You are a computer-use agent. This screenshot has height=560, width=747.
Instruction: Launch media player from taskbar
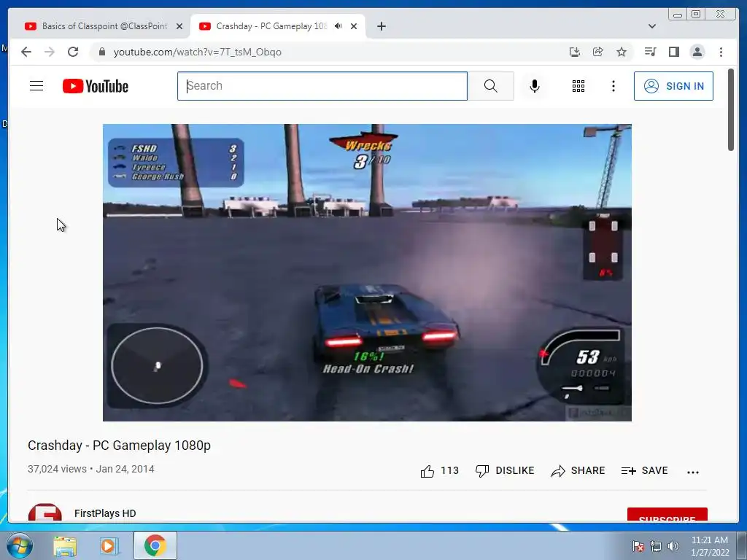(x=109, y=545)
